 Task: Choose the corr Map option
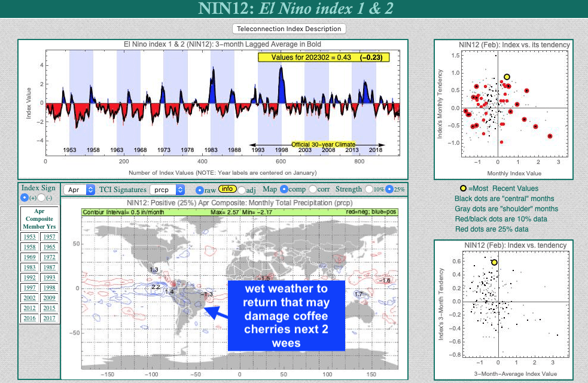coord(312,189)
